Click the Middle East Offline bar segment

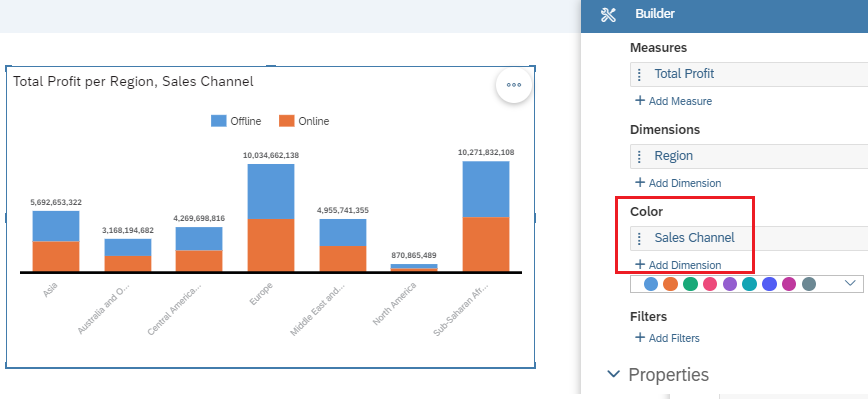343,232
